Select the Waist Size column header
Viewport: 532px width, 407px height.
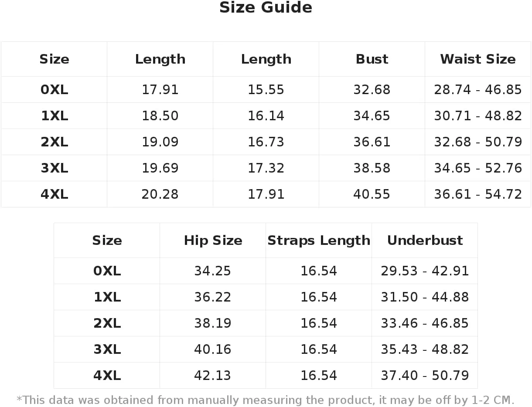pos(478,59)
